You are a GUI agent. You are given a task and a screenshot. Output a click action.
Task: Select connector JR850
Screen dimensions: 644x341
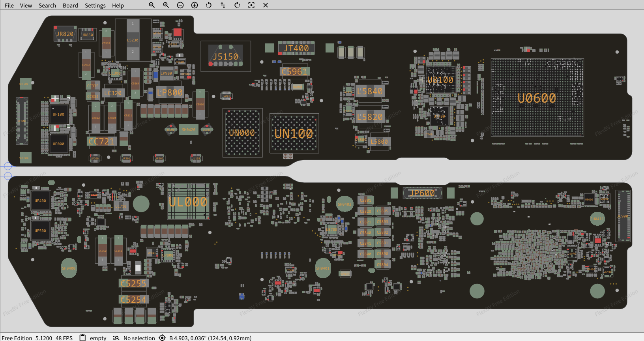click(x=88, y=35)
